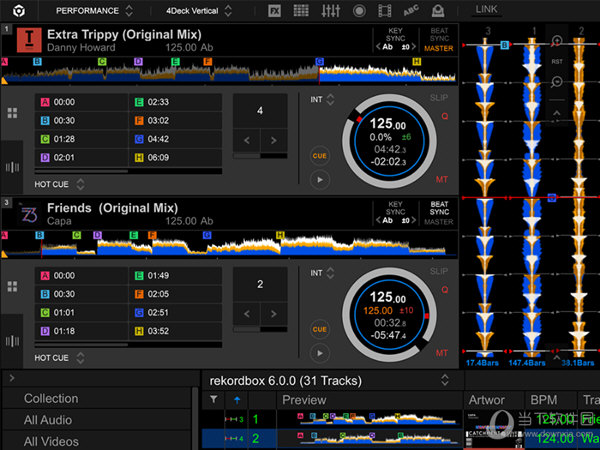Set deck 3 as MASTER
This screenshot has width=600, height=450.
pyautogui.click(x=439, y=222)
